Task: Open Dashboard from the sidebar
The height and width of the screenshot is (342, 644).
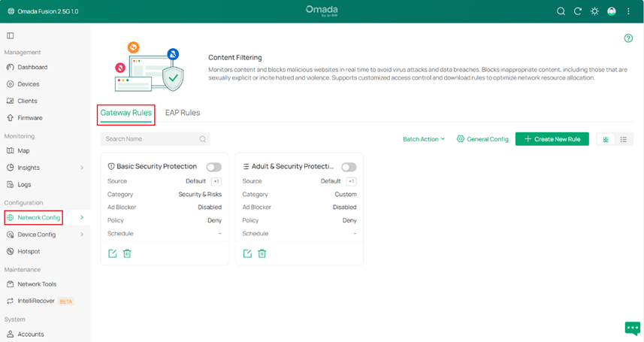Action: [x=33, y=68]
